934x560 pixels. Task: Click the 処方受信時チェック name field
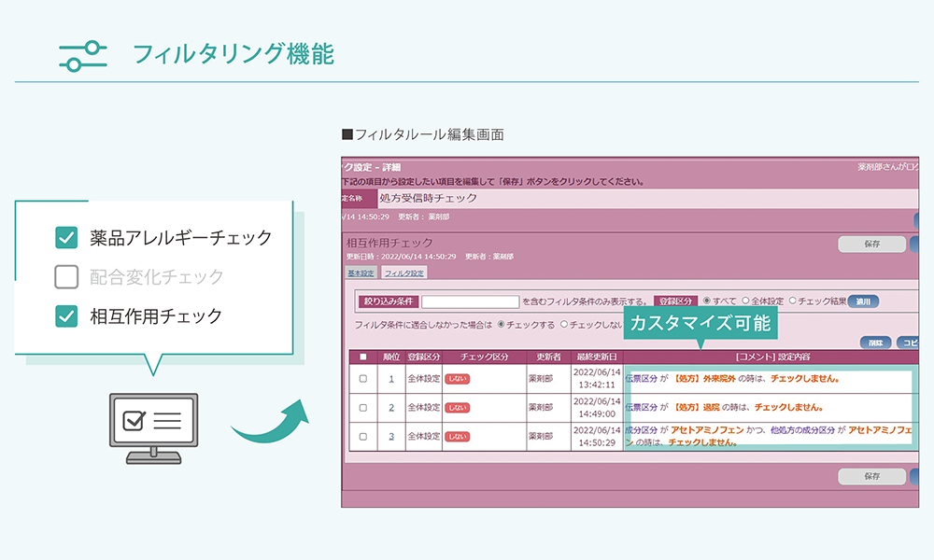648,198
